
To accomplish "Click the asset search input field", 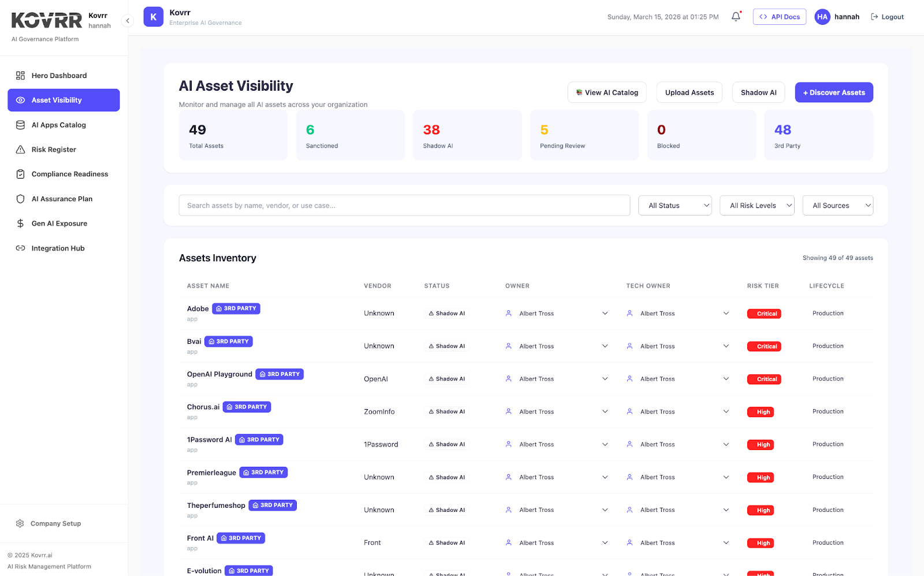I will pos(404,206).
